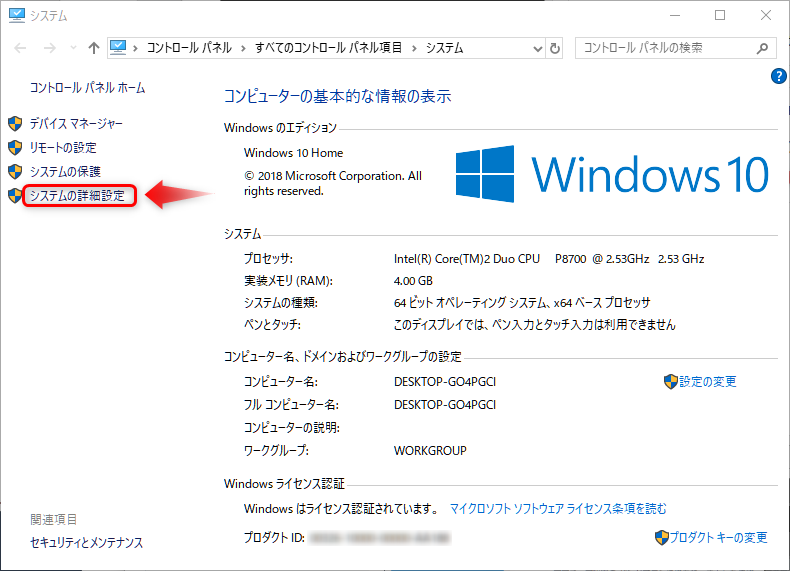Click 設定の変更 link
The width and height of the screenshot is (790, 571).
point(708,382)
